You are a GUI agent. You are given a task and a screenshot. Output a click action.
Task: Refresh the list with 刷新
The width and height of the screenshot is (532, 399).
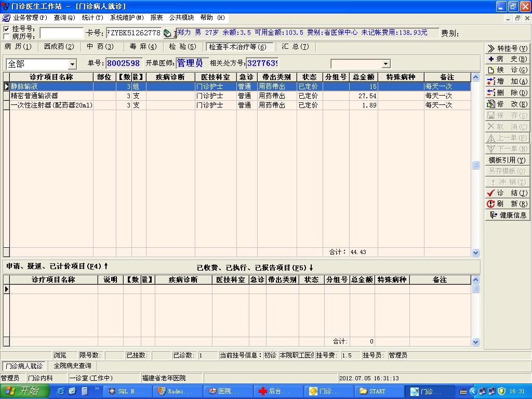(507, 204)
